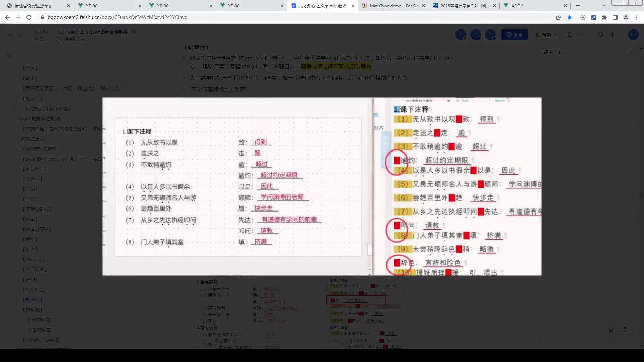Image resolution: width=644 pixels, height=362 pixels.
Task: Open the search in the Feishu document
Action: point(601,34)
